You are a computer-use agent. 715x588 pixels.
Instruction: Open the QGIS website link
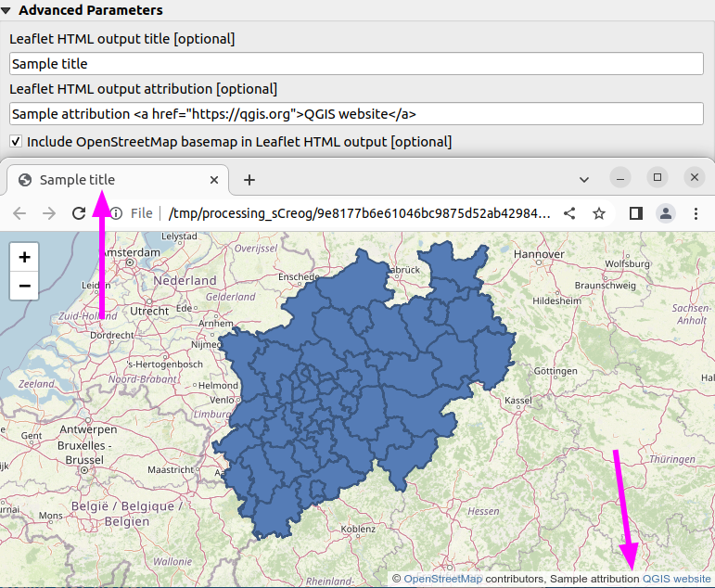676,579
